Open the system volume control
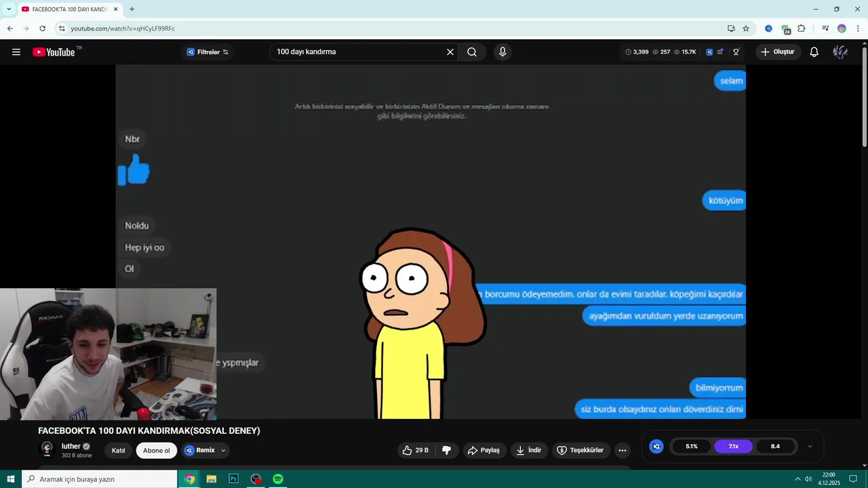The width and height of the screenshot is (868, 488). point(808,479)
